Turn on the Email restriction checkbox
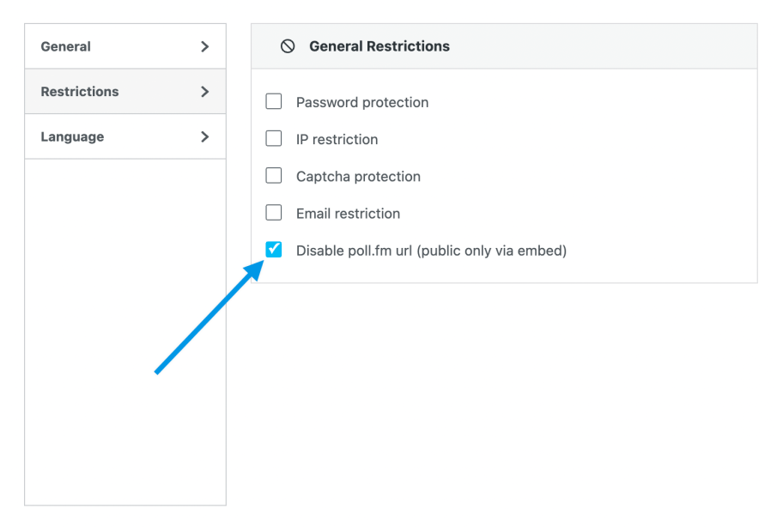This screenshot has width=777, height=532. point(274,213)
